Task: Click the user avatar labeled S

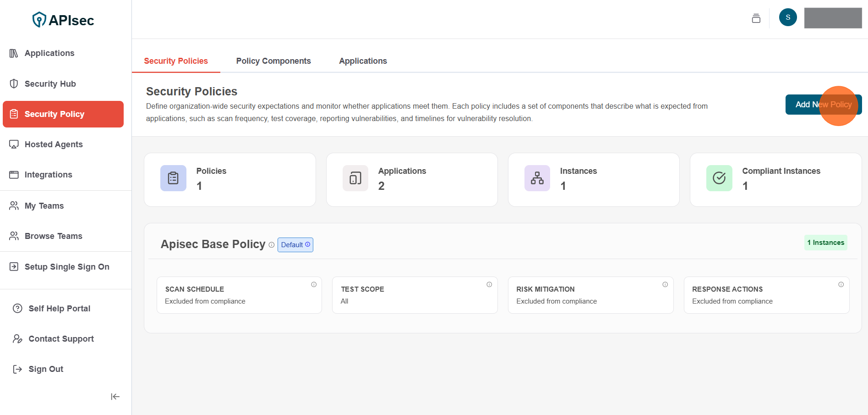Action: click(788, 17)
